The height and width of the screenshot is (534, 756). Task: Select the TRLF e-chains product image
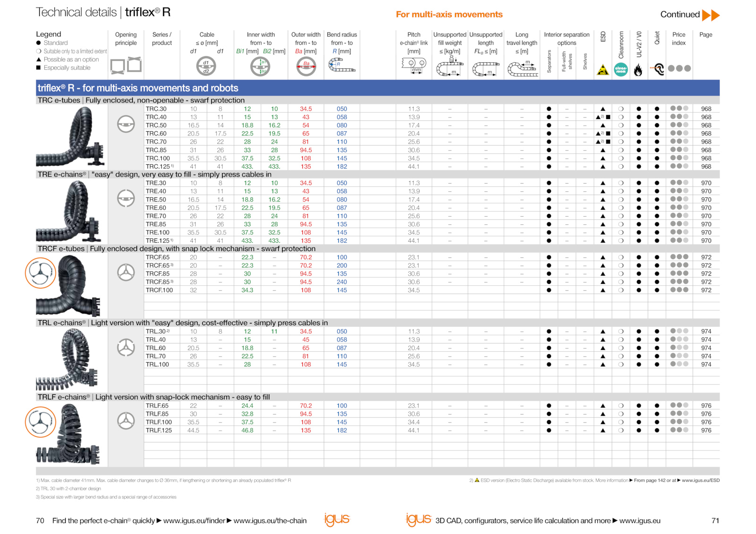(69, 433)
